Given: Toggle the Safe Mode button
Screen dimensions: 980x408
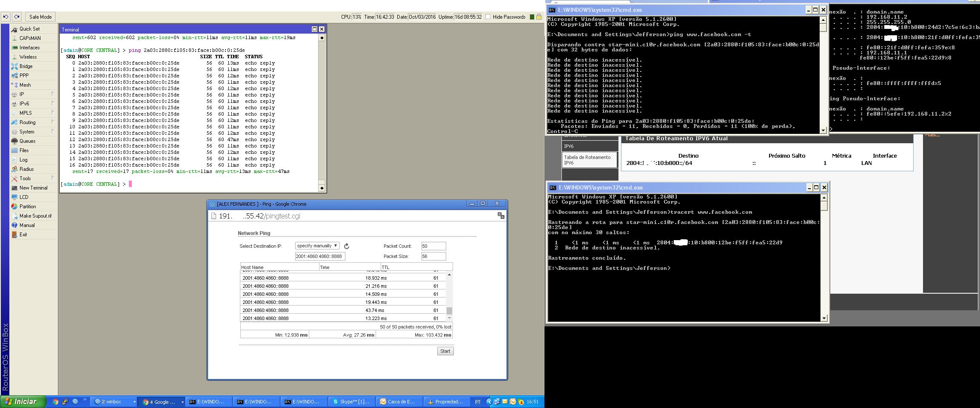Looking at the screenshot, I should 40,17.
